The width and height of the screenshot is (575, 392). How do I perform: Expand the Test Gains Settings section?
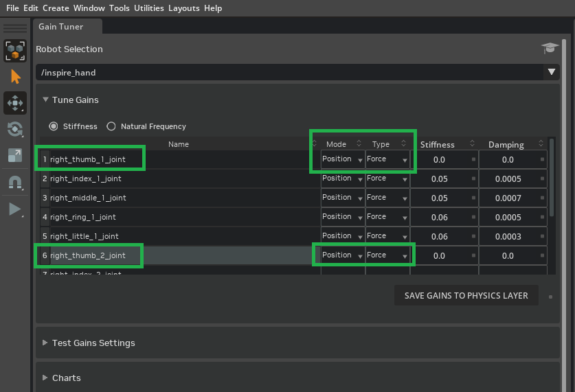click(45, 343)
